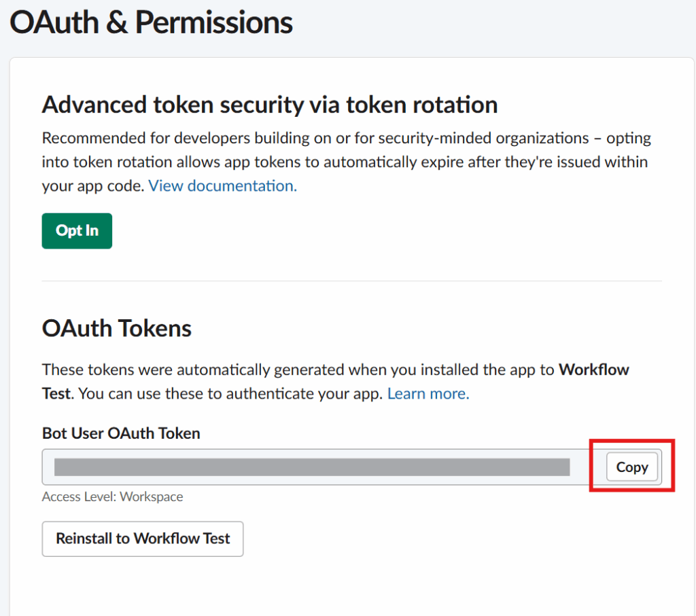Open the View documentation link
Image resolution: width=696 pixels, height=616 pixels.
coord(222,186)
